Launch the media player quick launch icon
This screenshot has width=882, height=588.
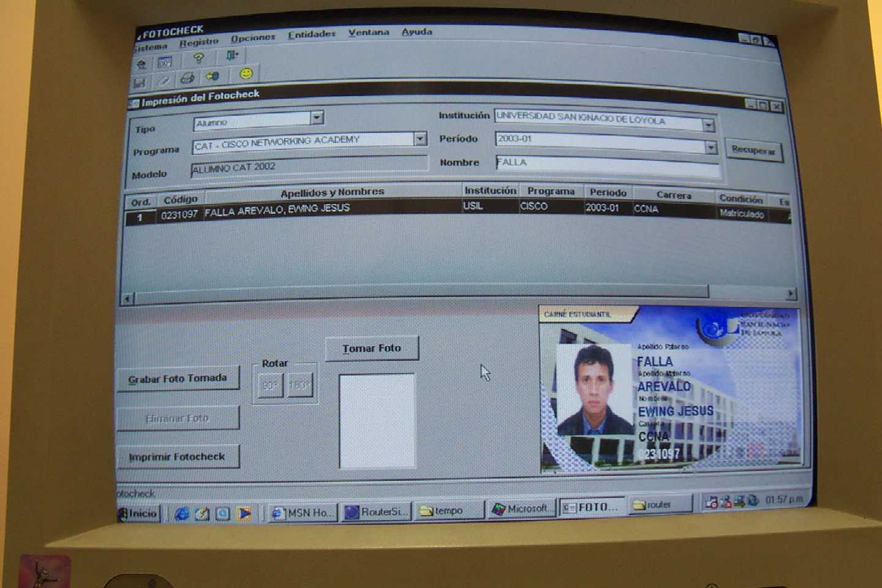pyautogui.click(x=244, y=513)
